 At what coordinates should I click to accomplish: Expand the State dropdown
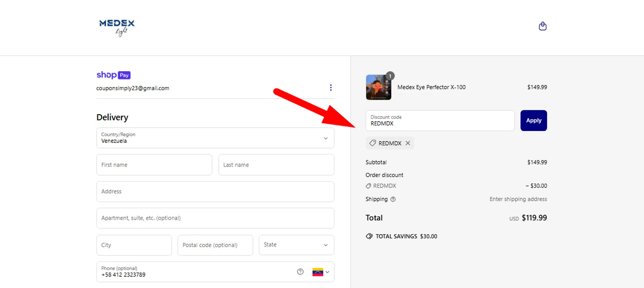[x=296, y=245]
